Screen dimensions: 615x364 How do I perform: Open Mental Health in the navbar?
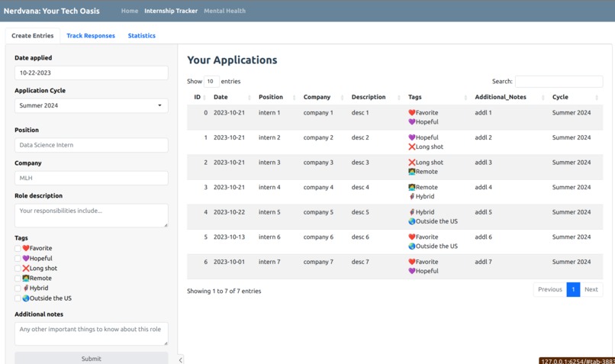point(225,11)
